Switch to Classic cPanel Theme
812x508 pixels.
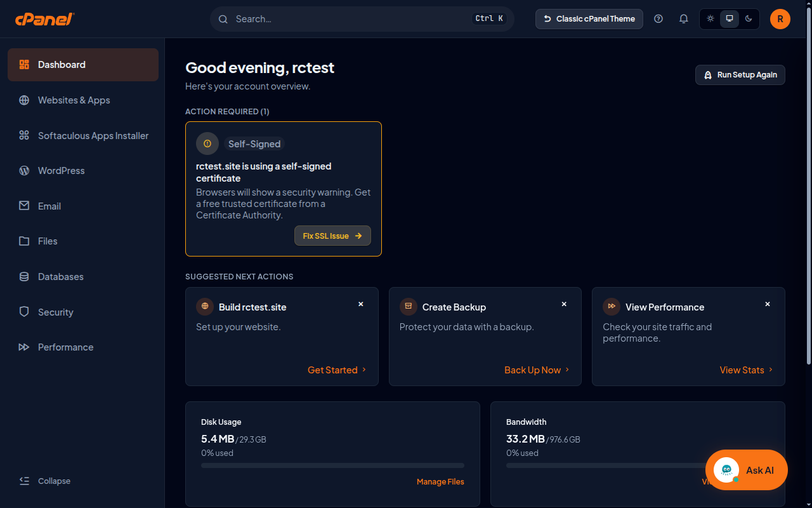[589, 19]
